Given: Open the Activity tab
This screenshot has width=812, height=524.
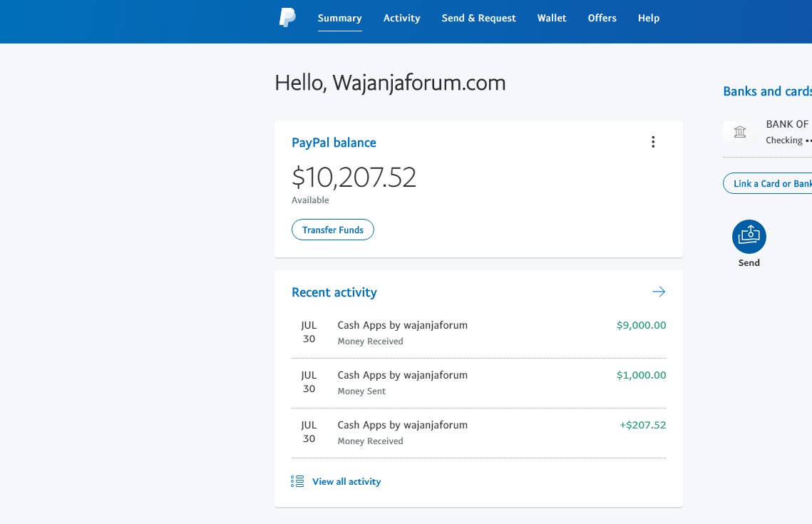Looking at the screenshot, I should coord(402,18).
